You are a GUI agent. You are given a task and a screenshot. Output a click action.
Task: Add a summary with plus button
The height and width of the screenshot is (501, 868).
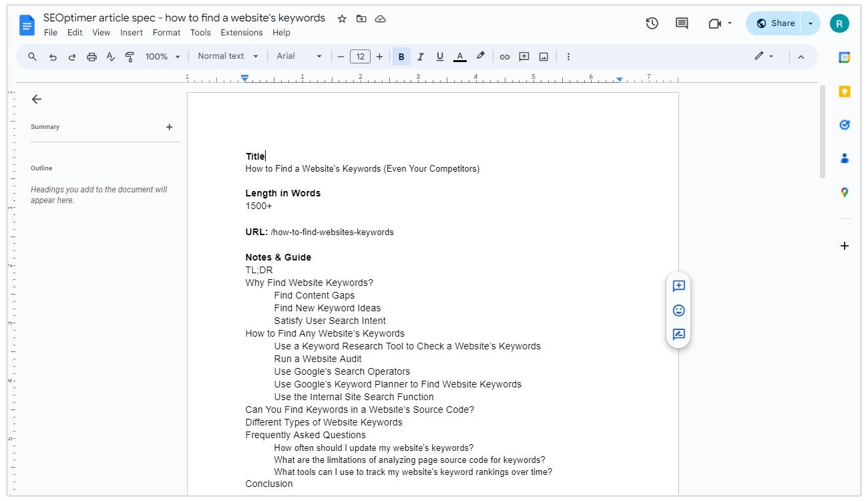coord(169,127)
